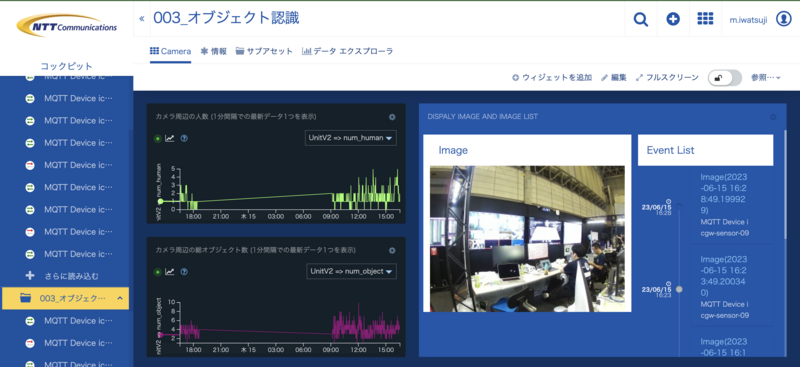Collapse the navigator with double-chevron icon

point(141,19)
